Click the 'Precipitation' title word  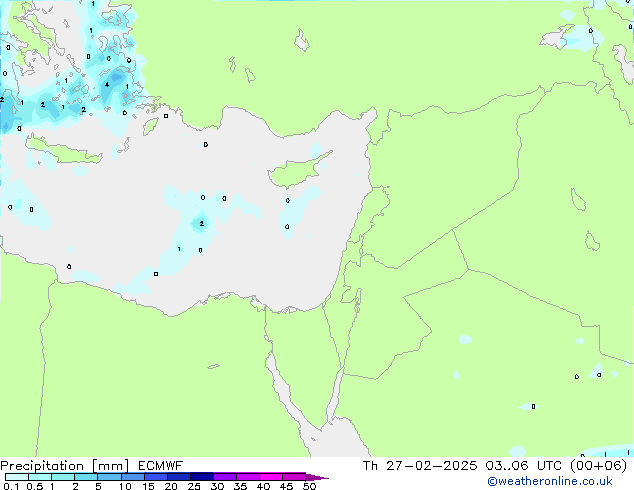point(42,466)
